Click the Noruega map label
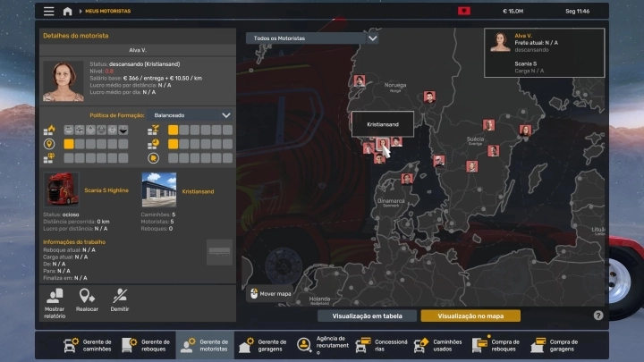The height and width of the screenshot is (362, 644). [395, 86]
